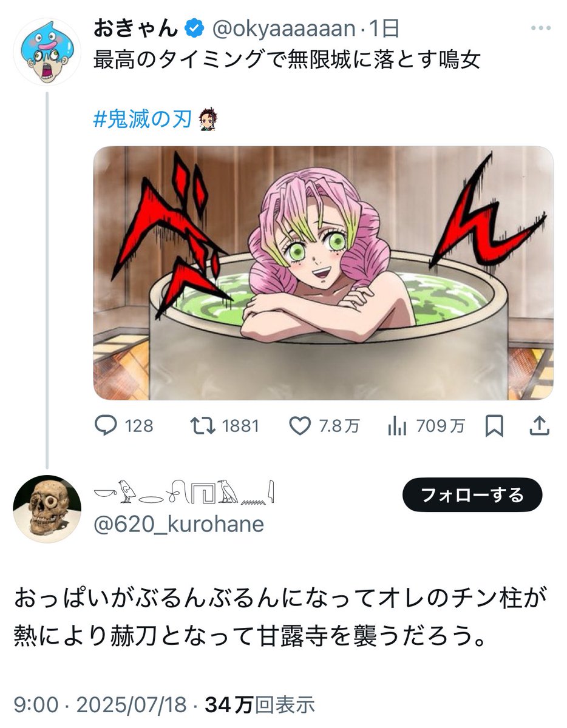Expand the pink-haired character bath image

(x=323, y=272)
